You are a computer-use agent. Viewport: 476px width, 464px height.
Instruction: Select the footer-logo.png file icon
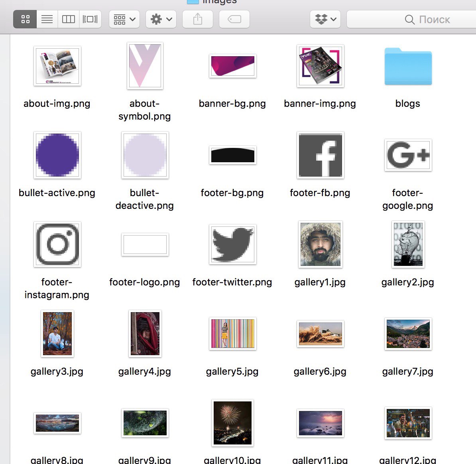tap(145, 244)
